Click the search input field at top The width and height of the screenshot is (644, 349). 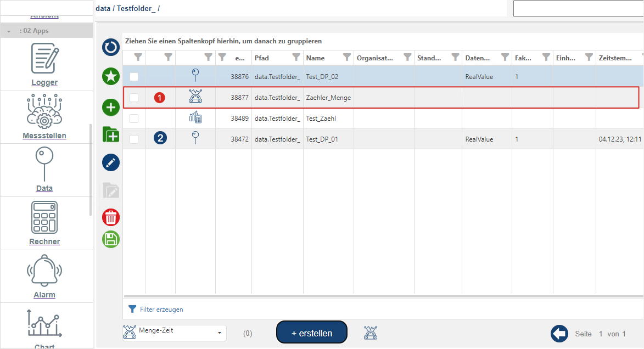click(578, 9)
